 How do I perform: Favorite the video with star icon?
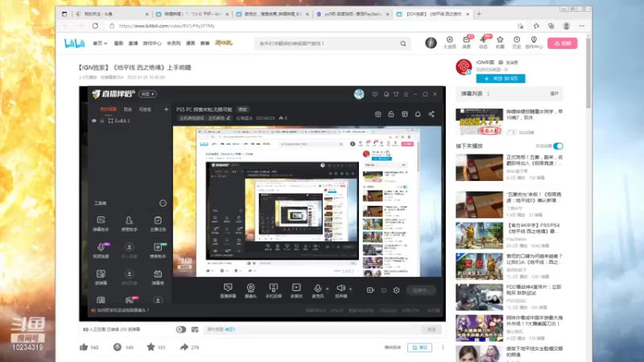tap(151, 348)
